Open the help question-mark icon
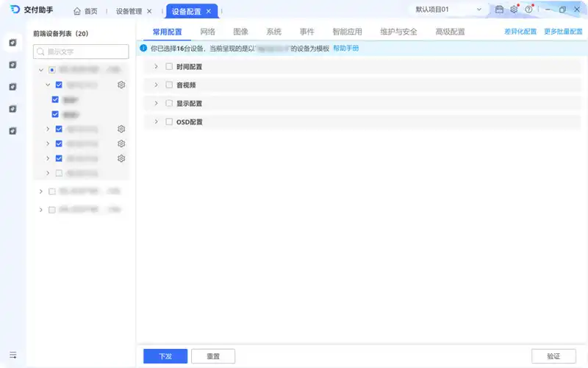588x368 pixels. coord(528,10)
